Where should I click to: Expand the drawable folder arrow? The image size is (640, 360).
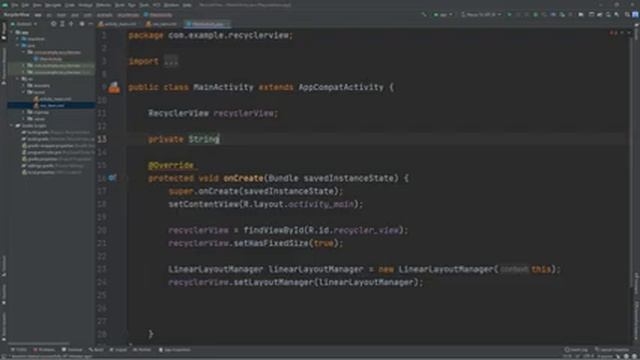pyautogui.click(x=24, y=86)
